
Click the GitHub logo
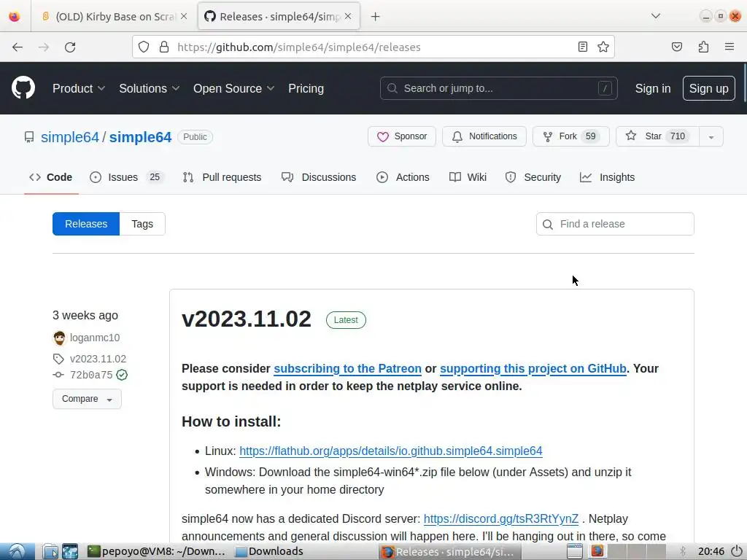[x=23, y=88]
